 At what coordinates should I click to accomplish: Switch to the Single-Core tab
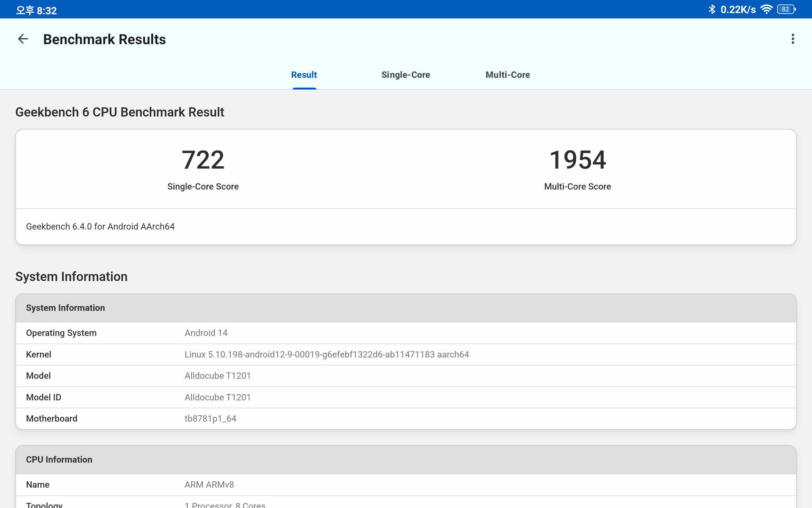[x=406, y=75]
